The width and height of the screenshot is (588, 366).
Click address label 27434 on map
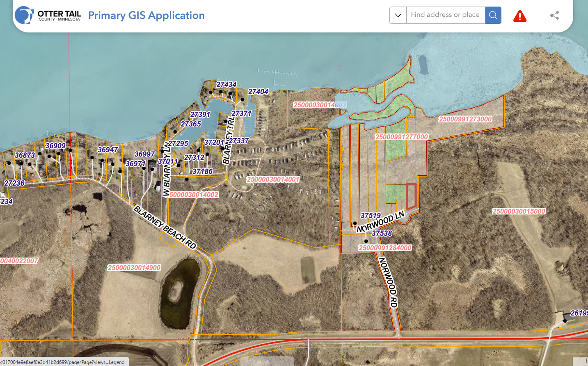[227, 84]
